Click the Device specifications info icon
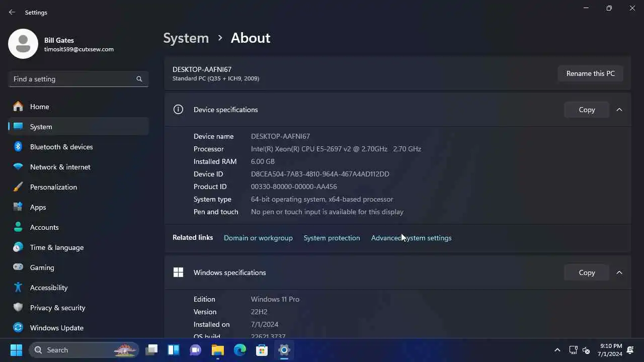Image resolution: width=644 pixels, height=362 pixels. [178, 110]
